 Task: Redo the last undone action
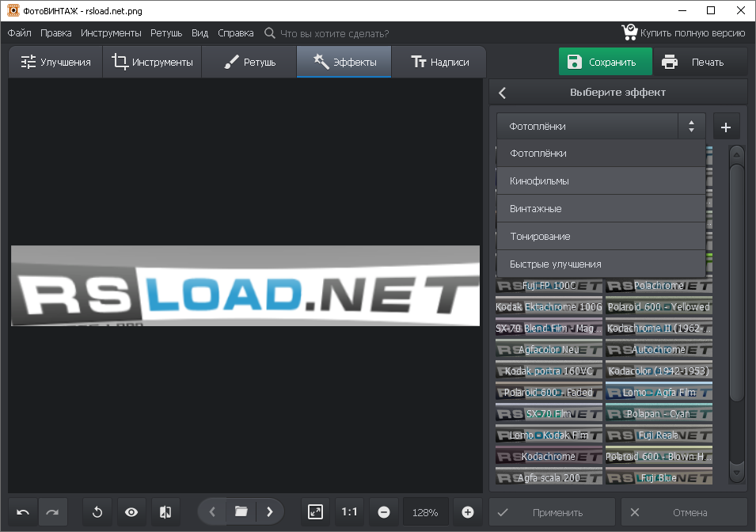52,511
